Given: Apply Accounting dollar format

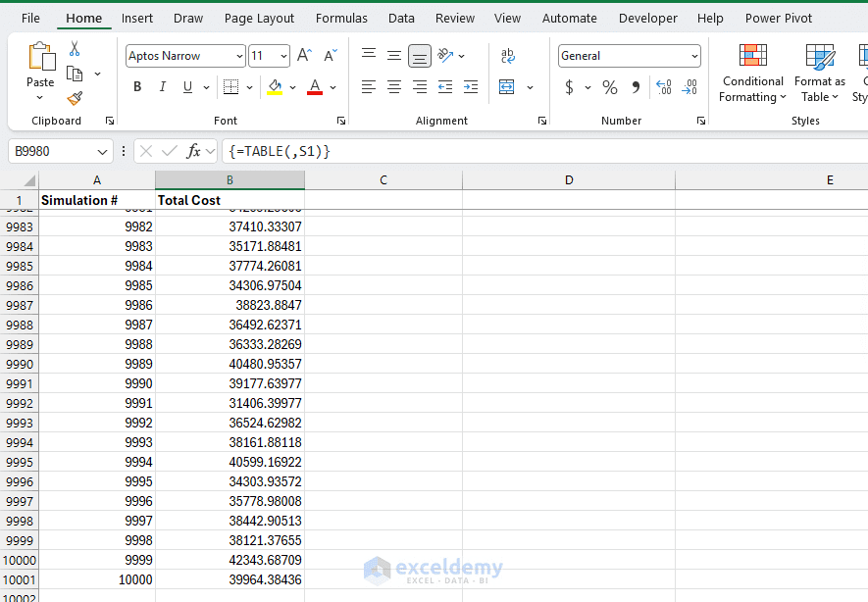Looking at the screenshot, I should tap(569, 87).
